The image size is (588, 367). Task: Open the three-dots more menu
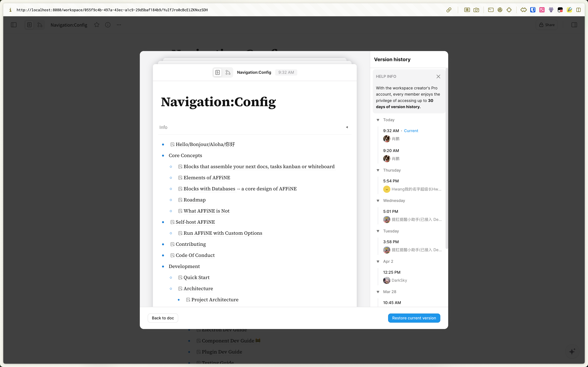pos(119,25)
